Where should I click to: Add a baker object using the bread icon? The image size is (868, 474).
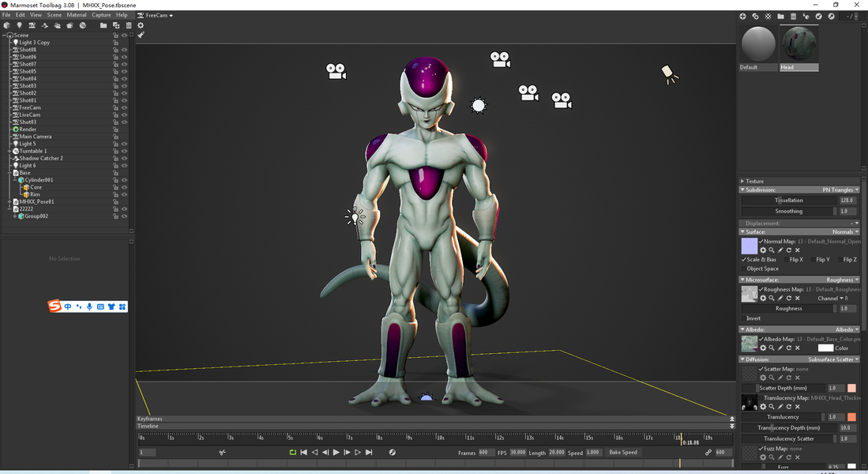coord(70,25)
